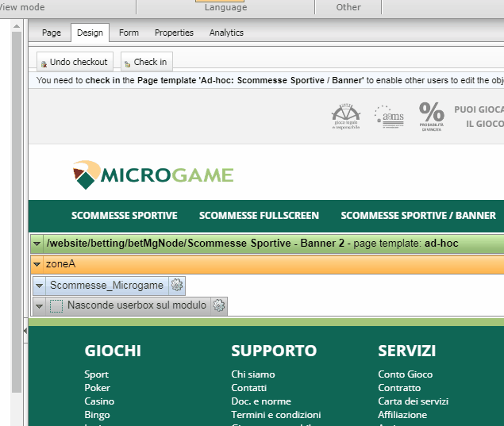Open the Properties tab
The height and width of the screenshot is (426, 504).
(174, 33)
